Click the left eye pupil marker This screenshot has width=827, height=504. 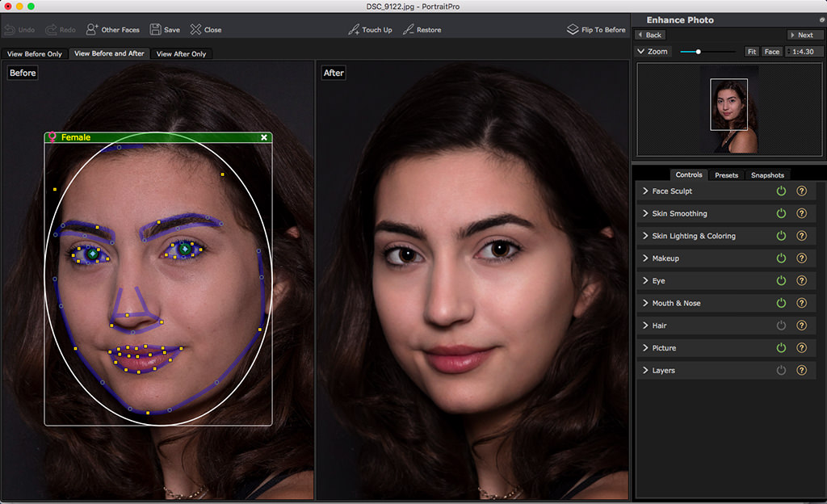tap(93, 254)
